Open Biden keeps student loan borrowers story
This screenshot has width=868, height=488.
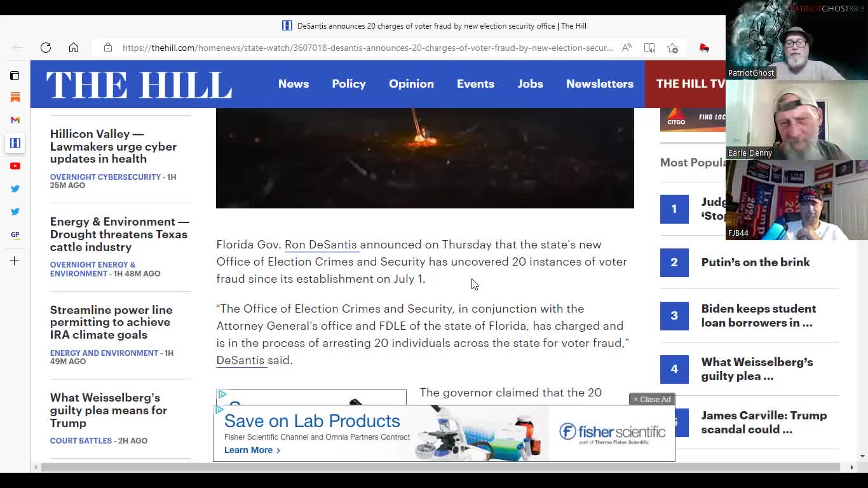point(759,316)
